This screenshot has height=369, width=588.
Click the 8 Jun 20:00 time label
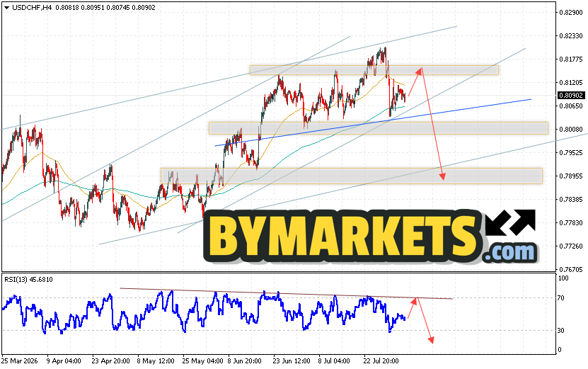tap(245, 361)
